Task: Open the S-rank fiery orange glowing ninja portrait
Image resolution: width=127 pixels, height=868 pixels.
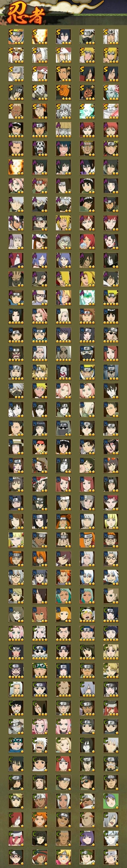Action: pos(40,36)
